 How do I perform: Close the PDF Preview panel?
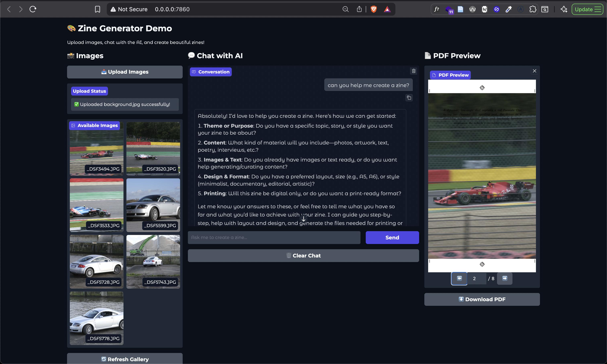click(534, 71)
